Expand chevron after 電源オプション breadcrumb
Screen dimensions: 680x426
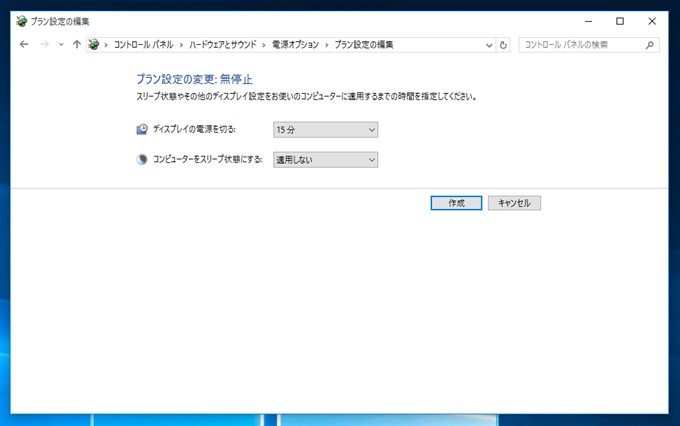point(327,45)
